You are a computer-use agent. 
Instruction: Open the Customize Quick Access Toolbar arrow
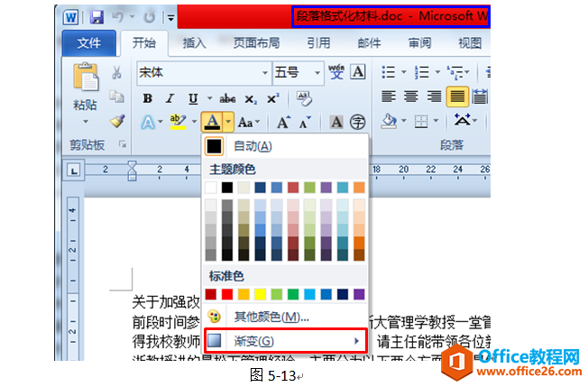[170, 17]
